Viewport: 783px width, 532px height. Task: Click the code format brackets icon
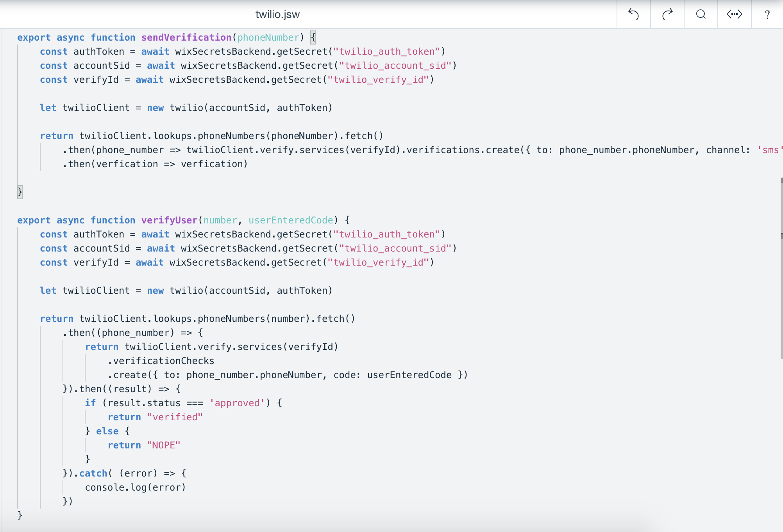pyautogui.click(x=734, y=14)
